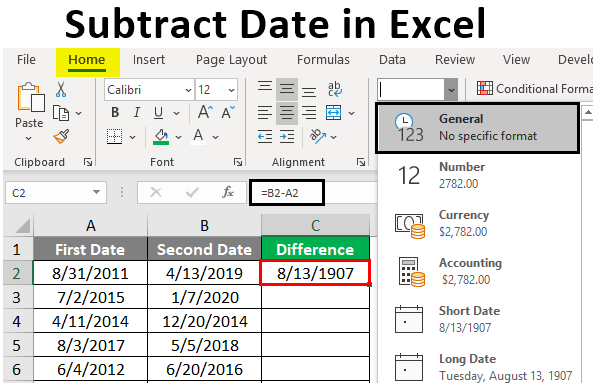Open Clipboard group dialog launcher
This screenshot has width=593, height=383.
tap(88, 162)
